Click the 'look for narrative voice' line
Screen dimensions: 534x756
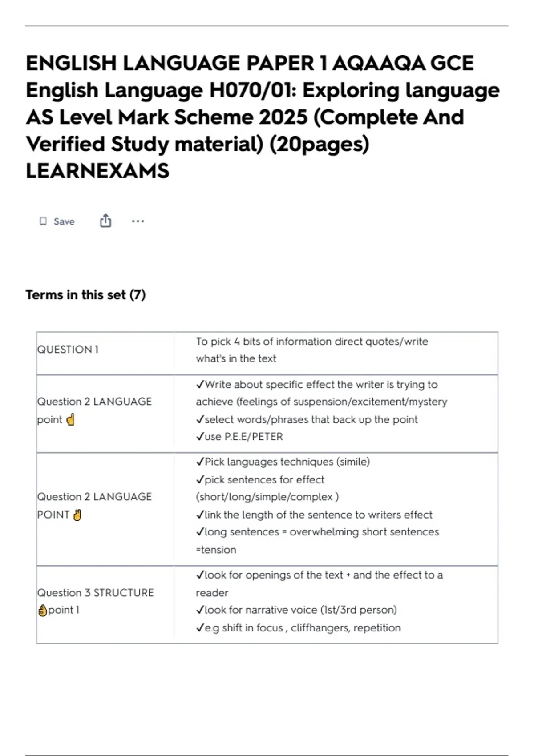click(x=300, y=610)
